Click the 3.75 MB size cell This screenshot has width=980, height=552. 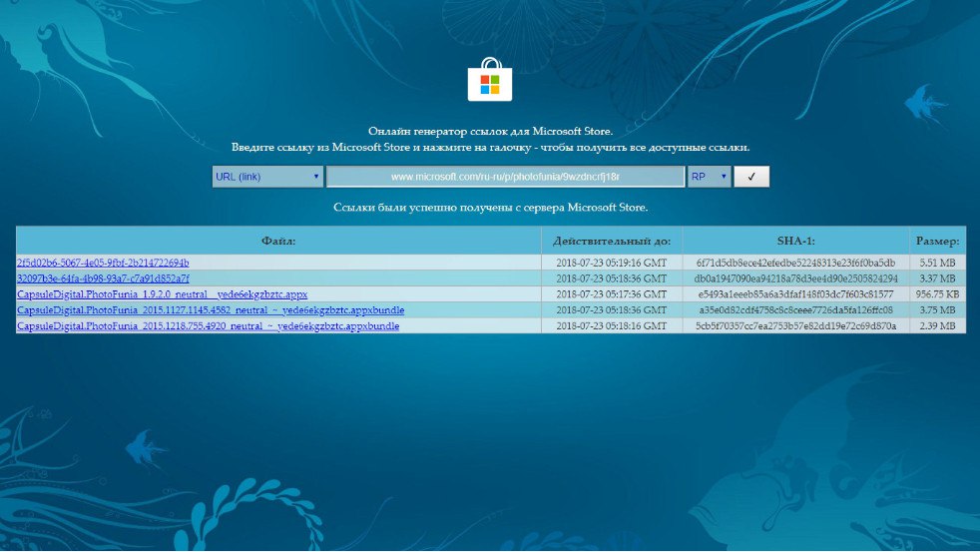coord(937,310)
